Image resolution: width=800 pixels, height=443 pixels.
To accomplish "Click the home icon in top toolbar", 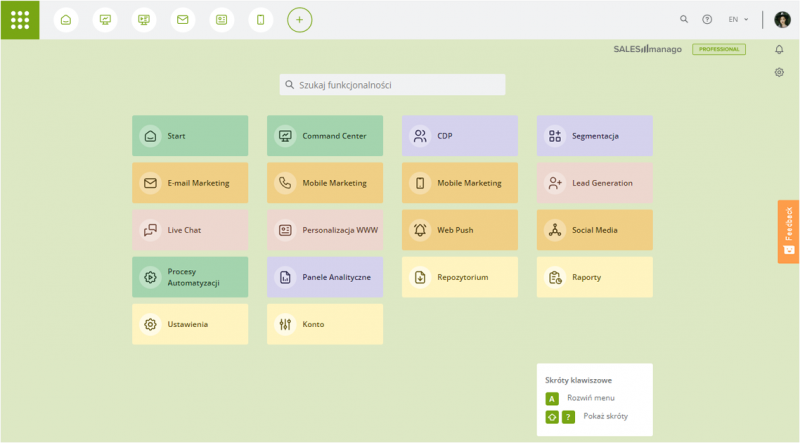I will 66,20.
